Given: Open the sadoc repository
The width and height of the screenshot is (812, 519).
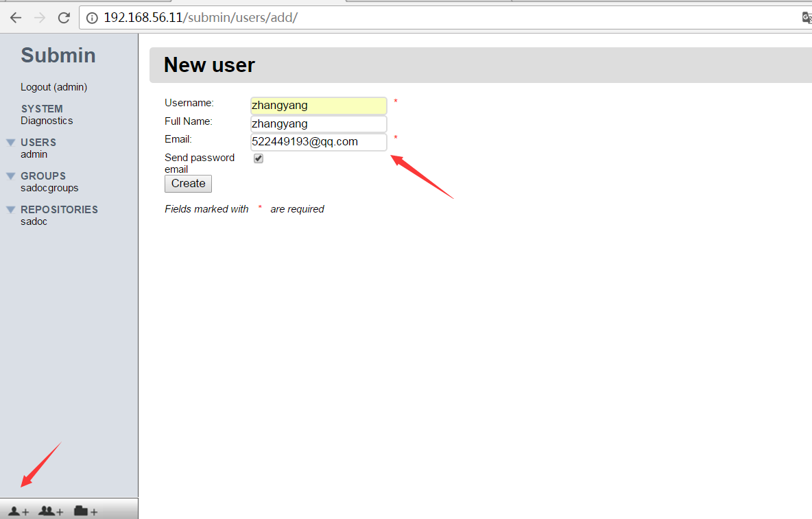Looking at the screenshot, I should click(x=34, y=221).
